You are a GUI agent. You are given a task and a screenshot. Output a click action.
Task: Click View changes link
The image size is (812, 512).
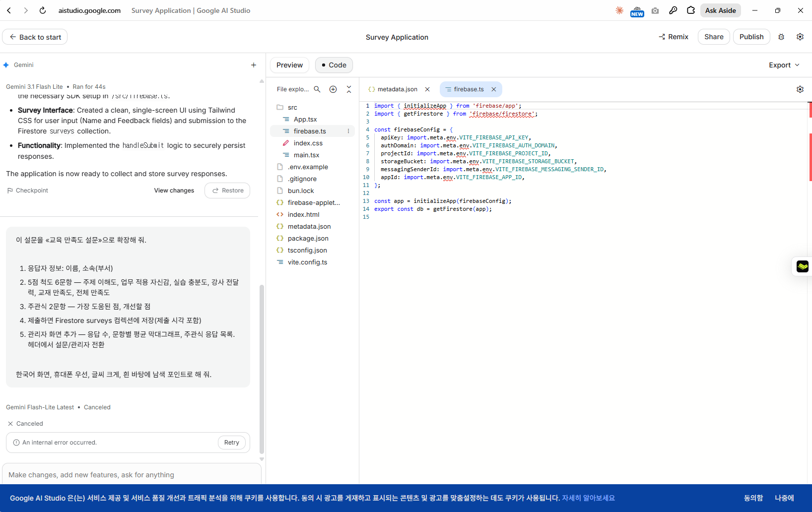(x=174, y=191)
